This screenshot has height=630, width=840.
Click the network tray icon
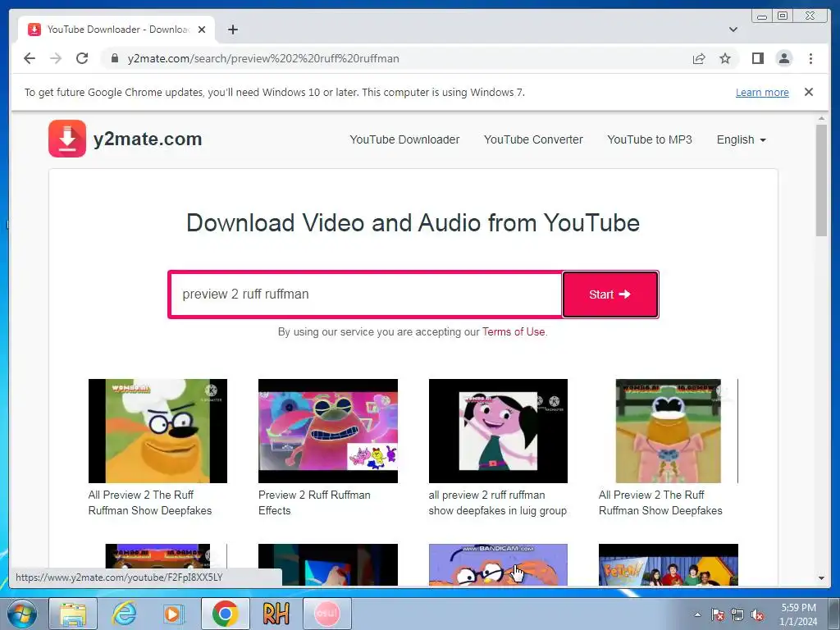pos(737,614)
